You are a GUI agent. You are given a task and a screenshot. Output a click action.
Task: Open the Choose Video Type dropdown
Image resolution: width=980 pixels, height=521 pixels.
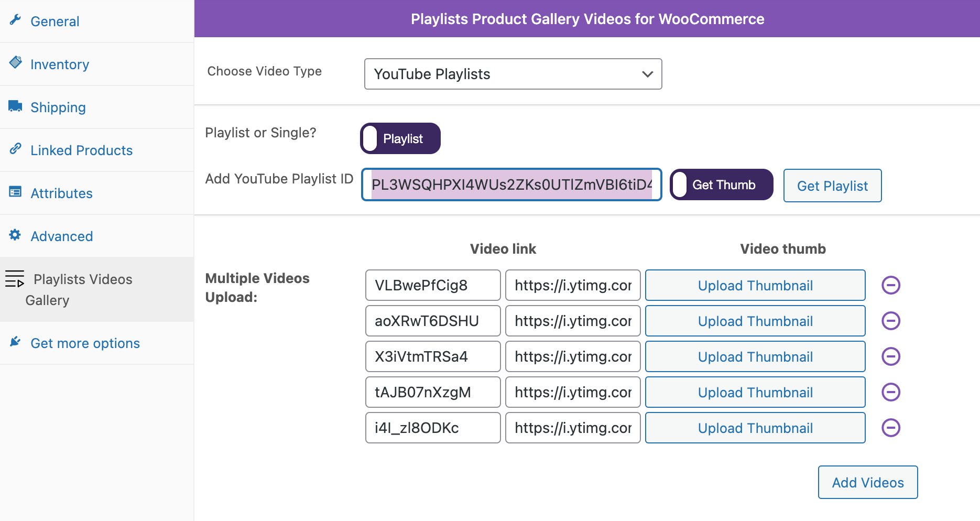pos(513,74)
